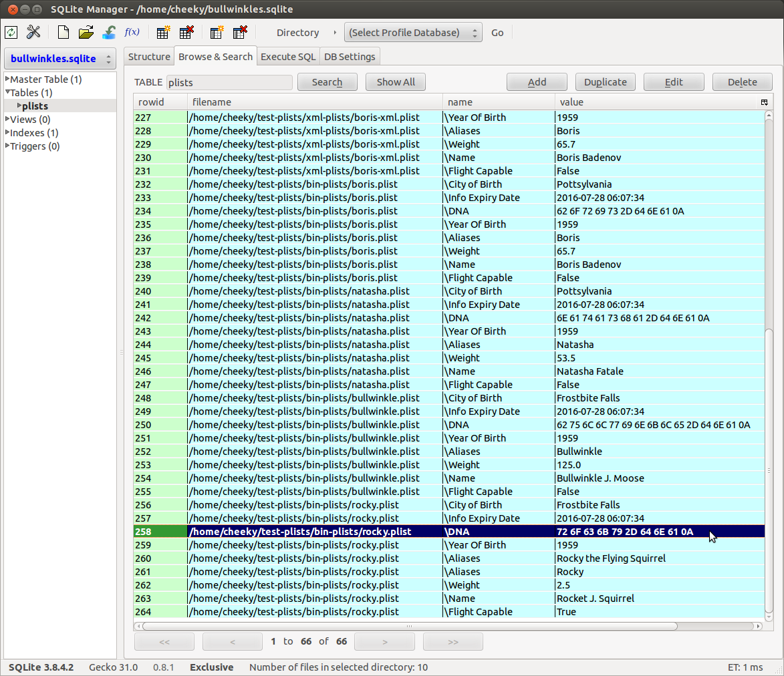Screen dimensions: 784x676
Task: Click the horizontal scrollbar thumb of table
Action: click(410, 626)
